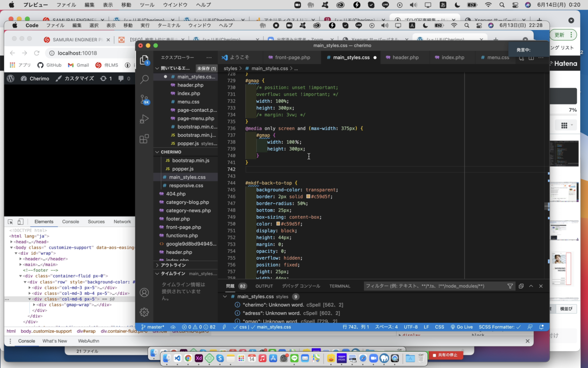The image size is (588, 368).
Task: Open the Explorer icon in VS Code activity bar
Action: pos(144,60)
